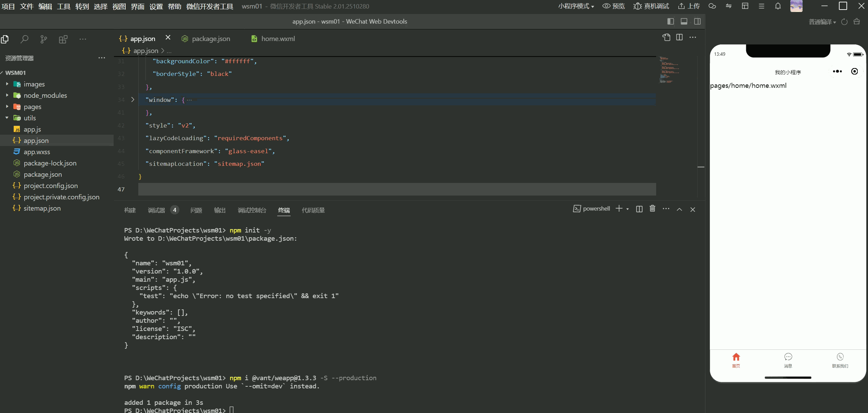Switch to the package.json editor tab
The image size is (868, 413).
[x=210, y=39]
